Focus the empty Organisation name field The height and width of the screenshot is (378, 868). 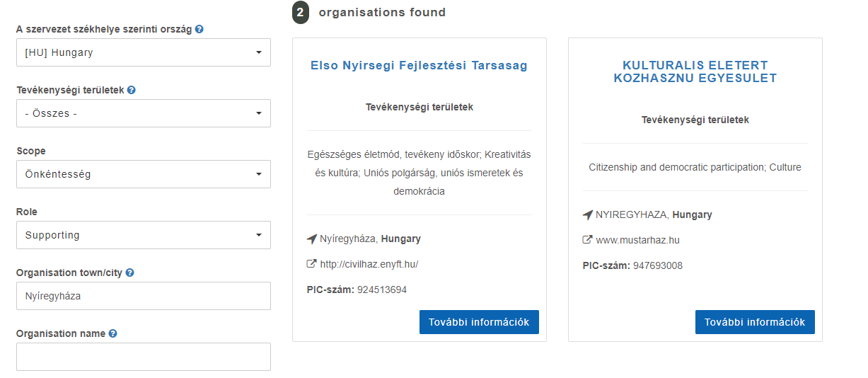(143, 357)
